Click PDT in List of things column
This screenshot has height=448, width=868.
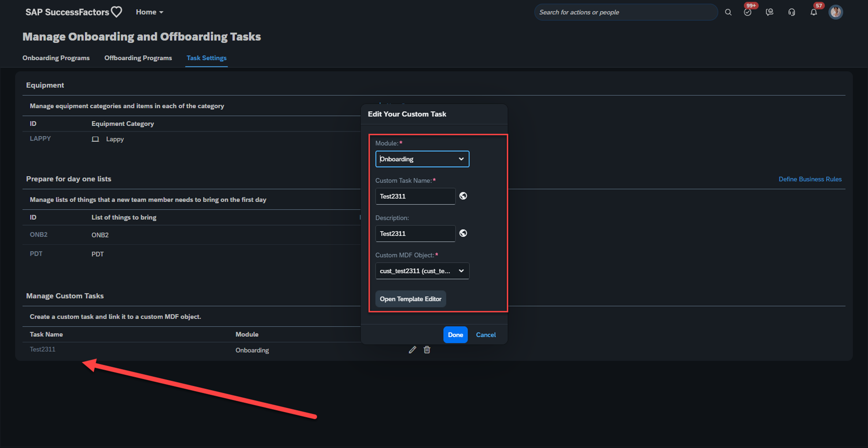coord(97,254)
